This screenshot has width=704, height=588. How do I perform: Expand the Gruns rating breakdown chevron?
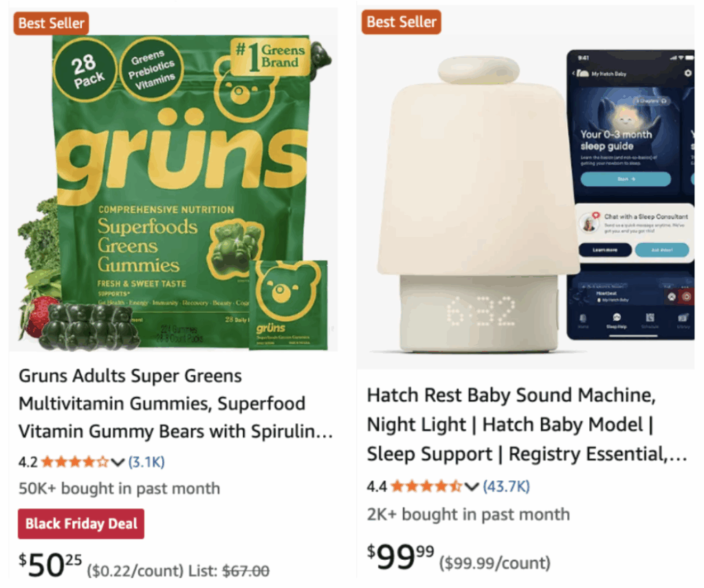pyautogui.click(x=118, y=462)
